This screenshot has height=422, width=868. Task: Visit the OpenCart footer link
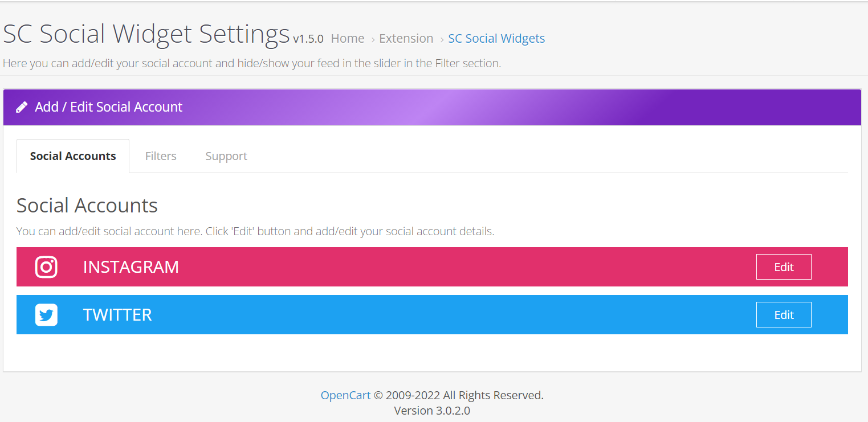(345, 395)
